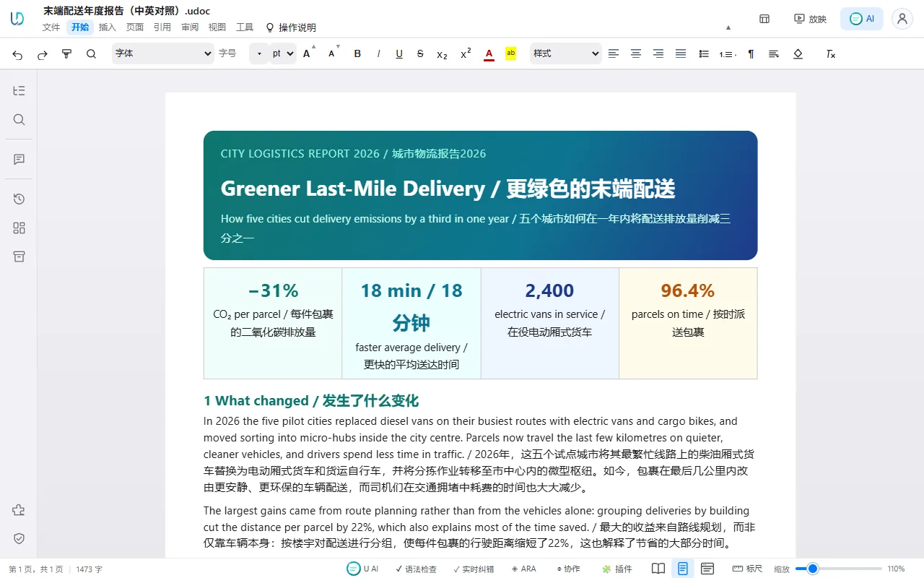Open the comments panel in the sidebar

(19, 159)
